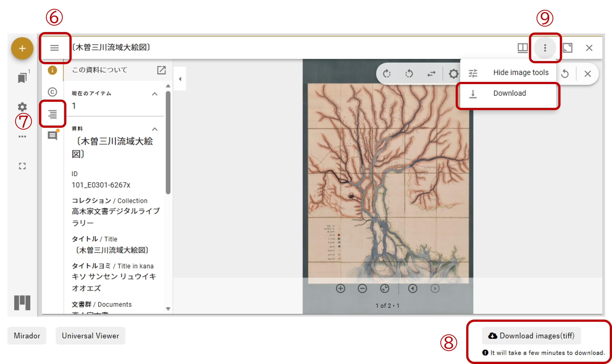Click the rotate left image tool
The height and width of the screenshot is (364, 612).
[409, 74]
